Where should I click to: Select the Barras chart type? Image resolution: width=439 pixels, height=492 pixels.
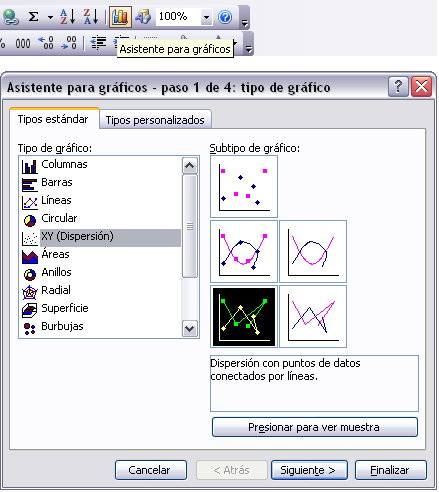100,182
